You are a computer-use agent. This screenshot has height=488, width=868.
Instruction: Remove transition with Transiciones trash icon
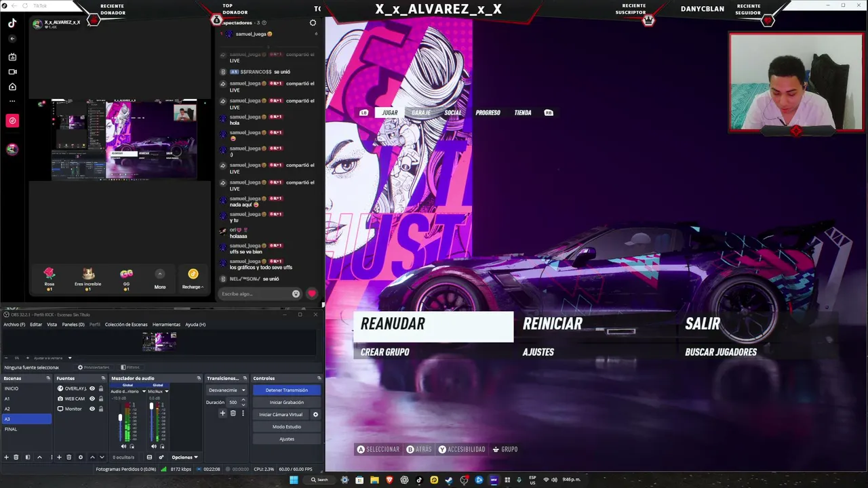coord(233,413)
